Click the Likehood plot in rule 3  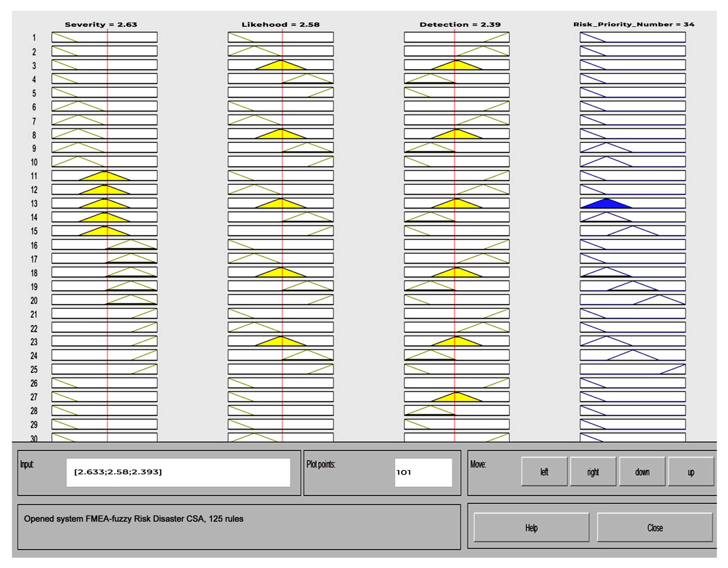pos(281,65)
